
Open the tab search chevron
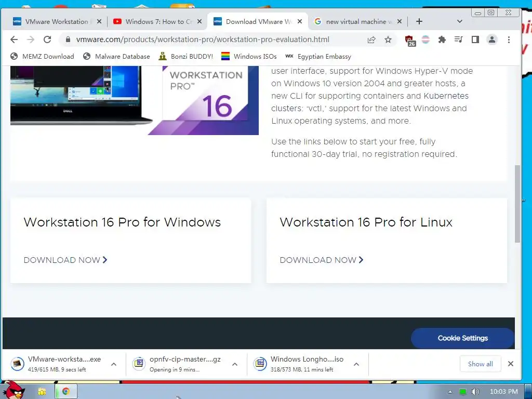(460, 21)
